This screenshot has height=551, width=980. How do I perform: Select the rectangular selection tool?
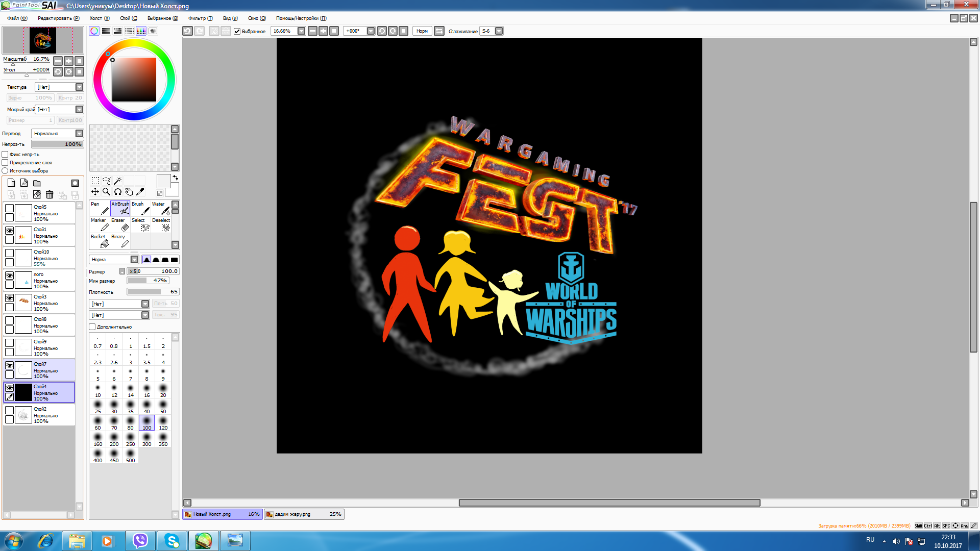click(95, 181)
